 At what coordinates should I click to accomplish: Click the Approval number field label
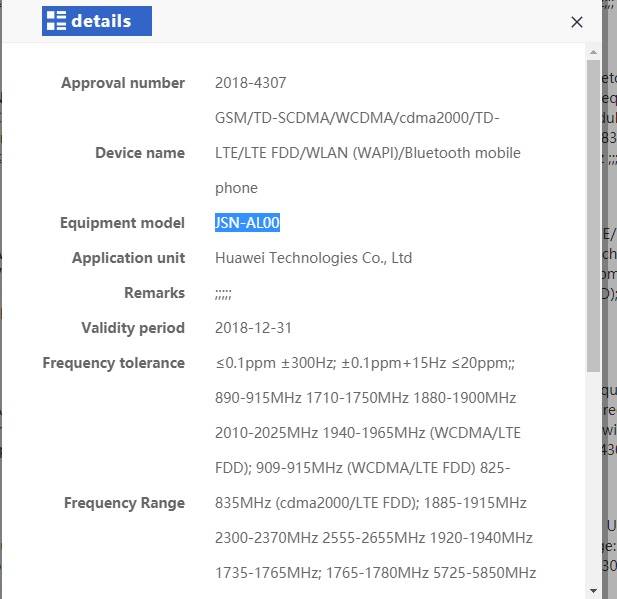click(123, 83)
